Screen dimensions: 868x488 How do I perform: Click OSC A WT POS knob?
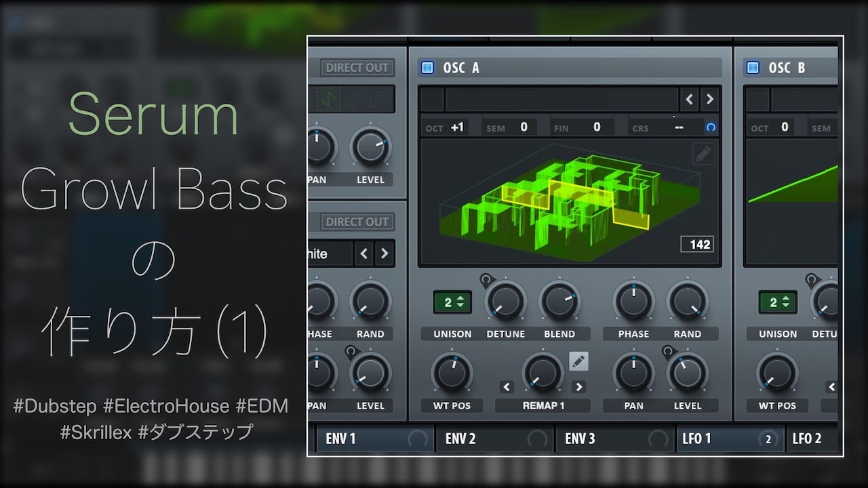coord(452,373)
